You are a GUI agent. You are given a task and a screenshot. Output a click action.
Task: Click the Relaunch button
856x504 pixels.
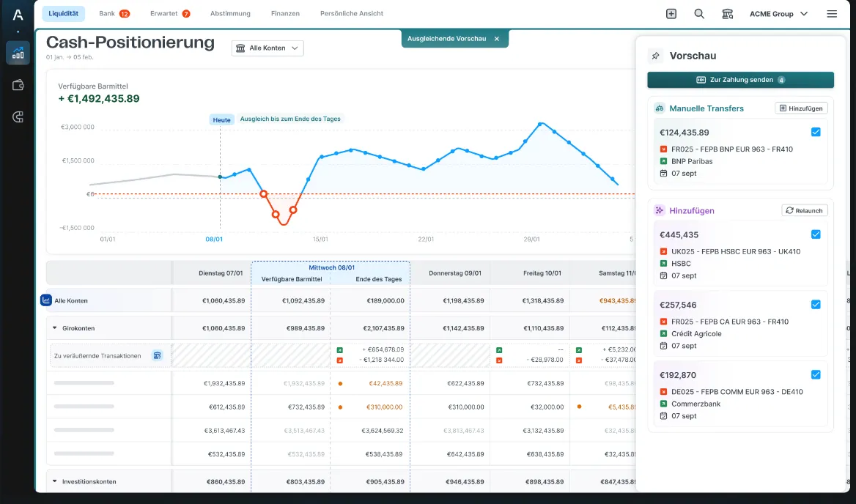pyautogui.click(x=804, y=210)
